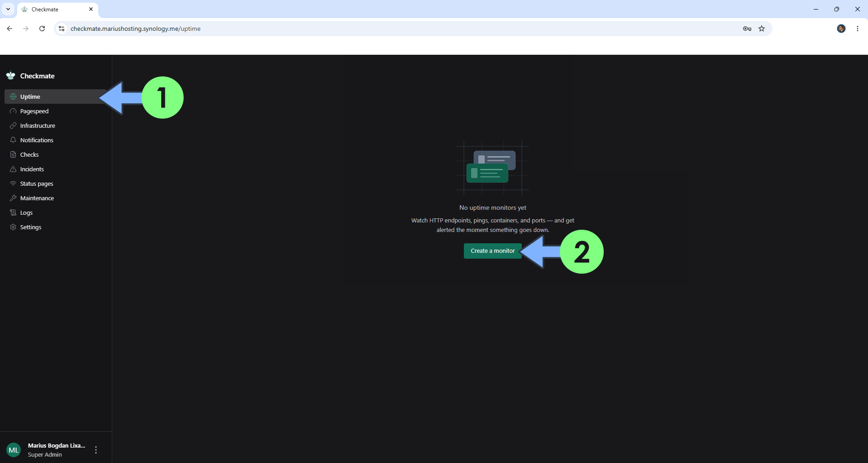
Task: Click the Super Admin role label
Action: point(45,455)
